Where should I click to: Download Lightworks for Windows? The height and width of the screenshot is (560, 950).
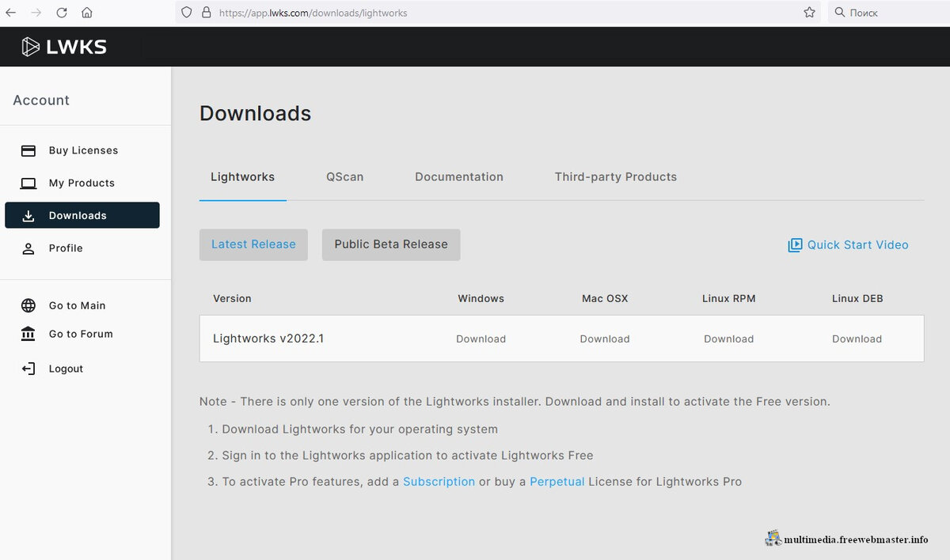[x=481, y=339]
